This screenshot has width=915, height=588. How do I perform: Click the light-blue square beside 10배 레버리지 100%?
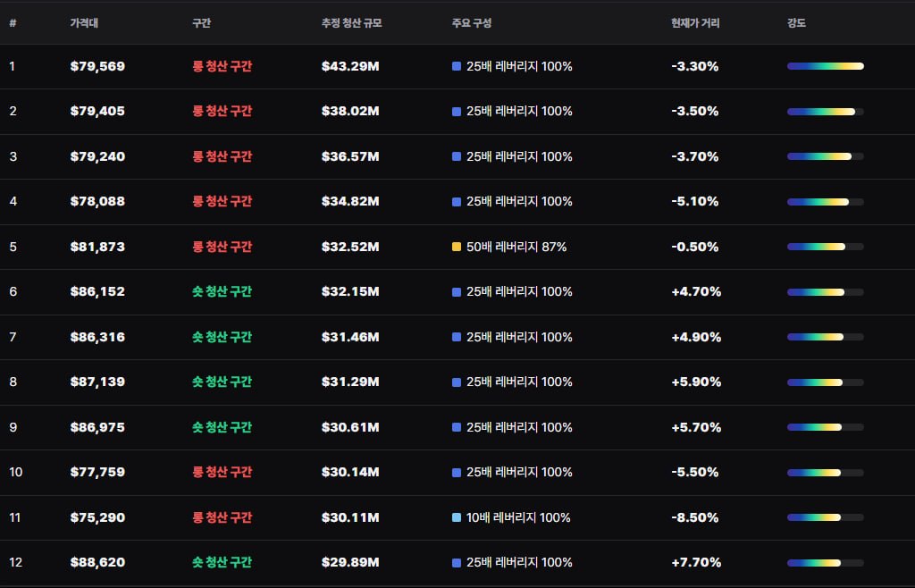[457, 517]
